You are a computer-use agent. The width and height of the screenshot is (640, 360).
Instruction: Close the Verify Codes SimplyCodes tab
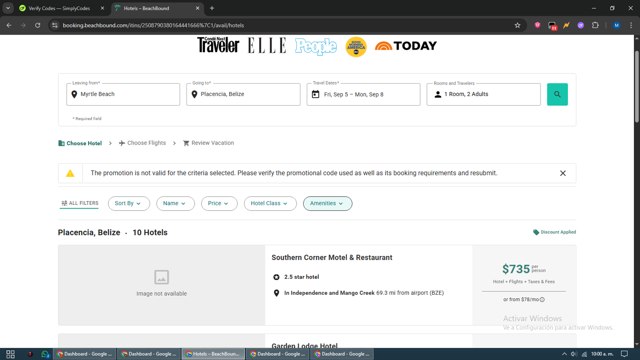point(102,8)
